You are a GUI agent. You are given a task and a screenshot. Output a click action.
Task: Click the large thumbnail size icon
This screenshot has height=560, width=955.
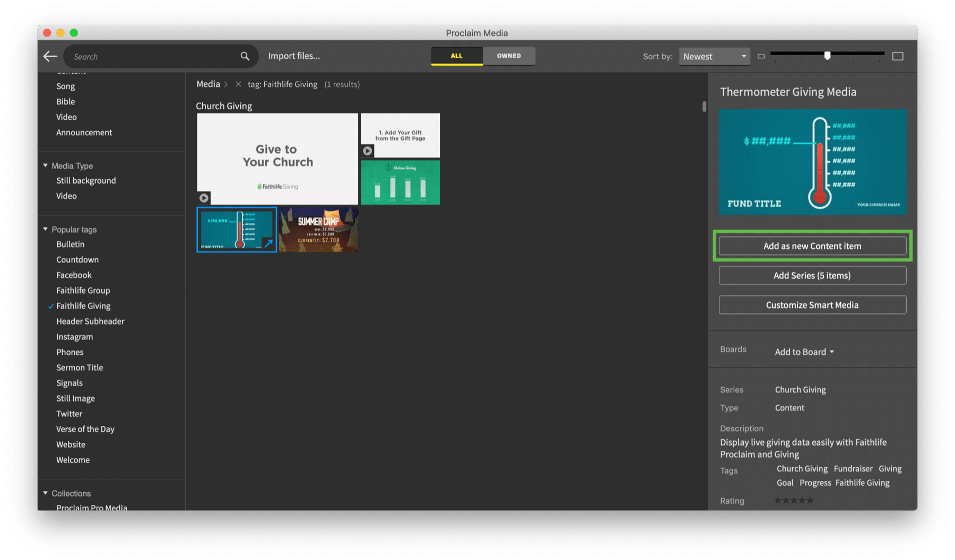pos(898,56)
